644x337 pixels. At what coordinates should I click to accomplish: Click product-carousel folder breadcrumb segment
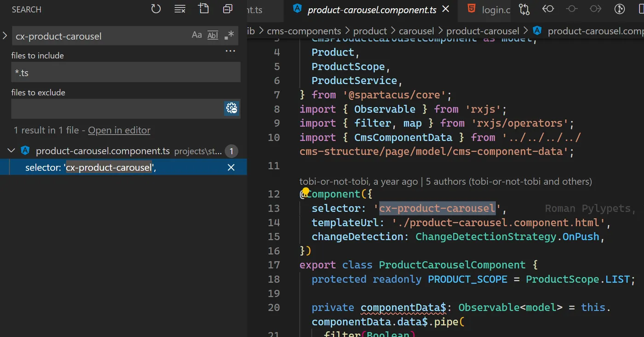click(x=483, y=31)
